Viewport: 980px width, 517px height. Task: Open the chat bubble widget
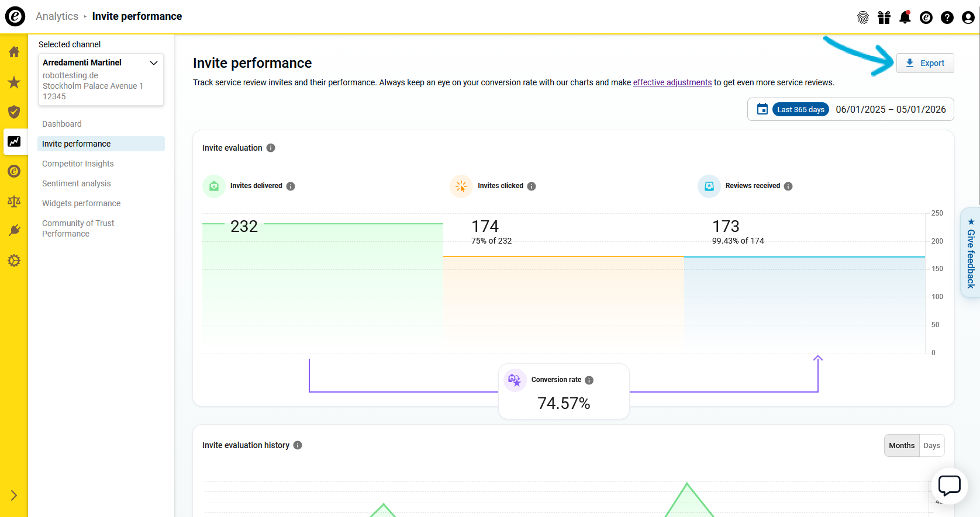(949, 485)
